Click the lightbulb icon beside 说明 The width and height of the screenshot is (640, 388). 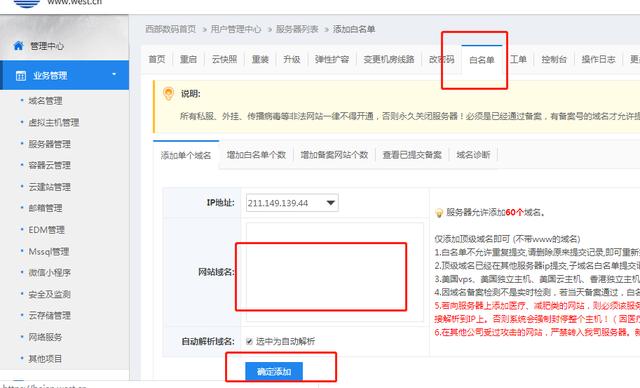[x=168, y=93]
